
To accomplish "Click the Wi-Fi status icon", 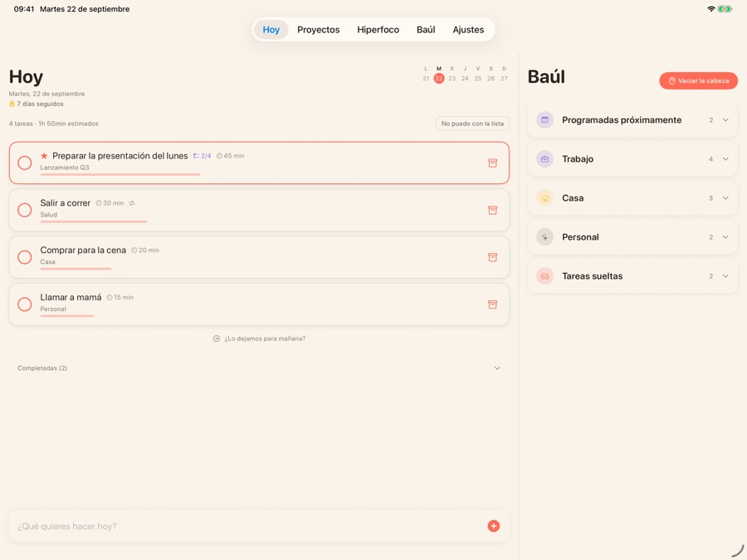I will click(x=710, y=8).
